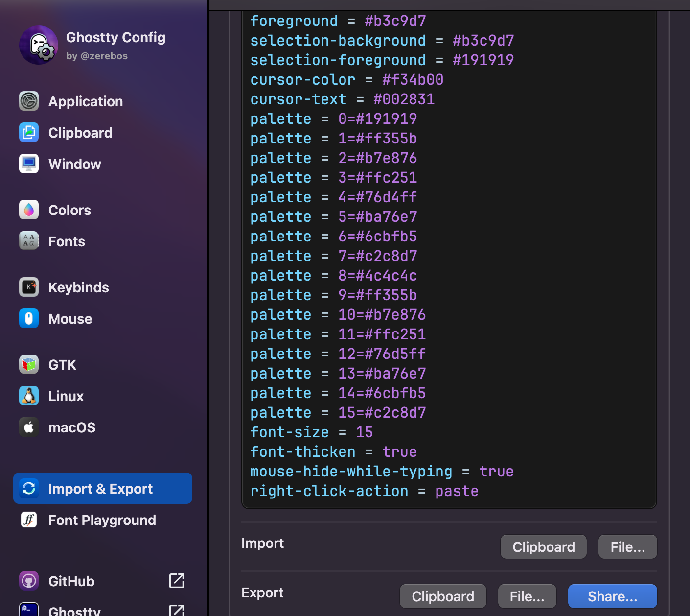
Task: Select the Clipboard settings section
Action: [x=80, y=132]
